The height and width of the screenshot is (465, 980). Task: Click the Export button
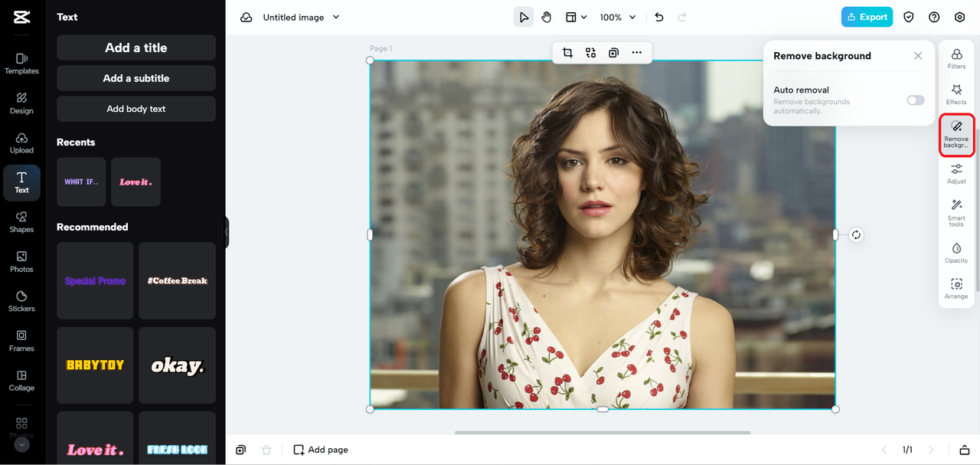pos(867,17)
